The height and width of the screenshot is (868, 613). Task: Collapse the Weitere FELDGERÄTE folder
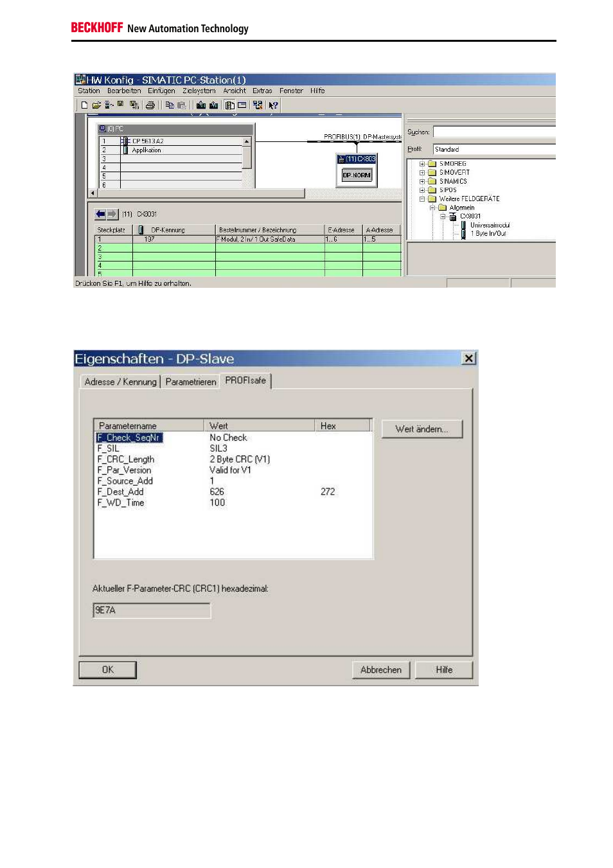422,199
